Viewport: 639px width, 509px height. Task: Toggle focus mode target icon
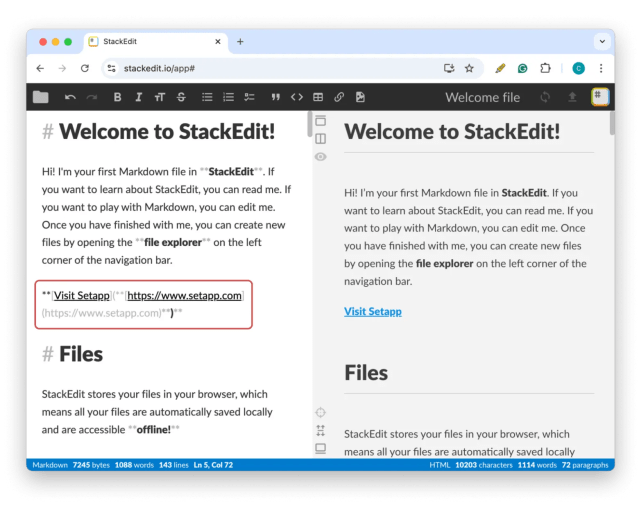point(321,412)
